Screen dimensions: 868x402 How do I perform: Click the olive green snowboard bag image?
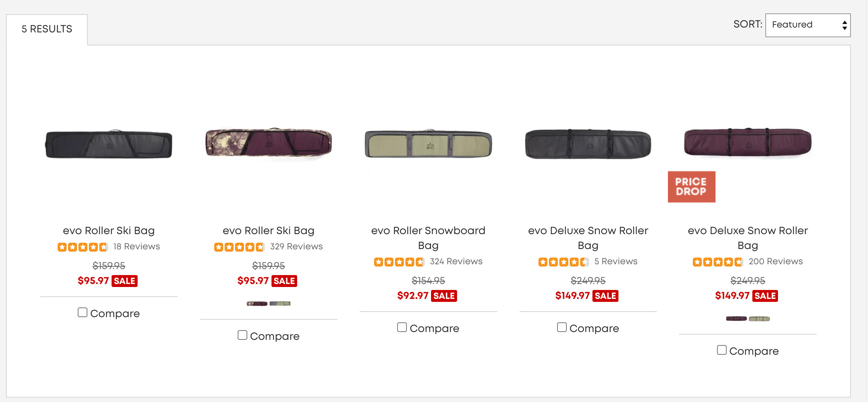pos(428,144)
